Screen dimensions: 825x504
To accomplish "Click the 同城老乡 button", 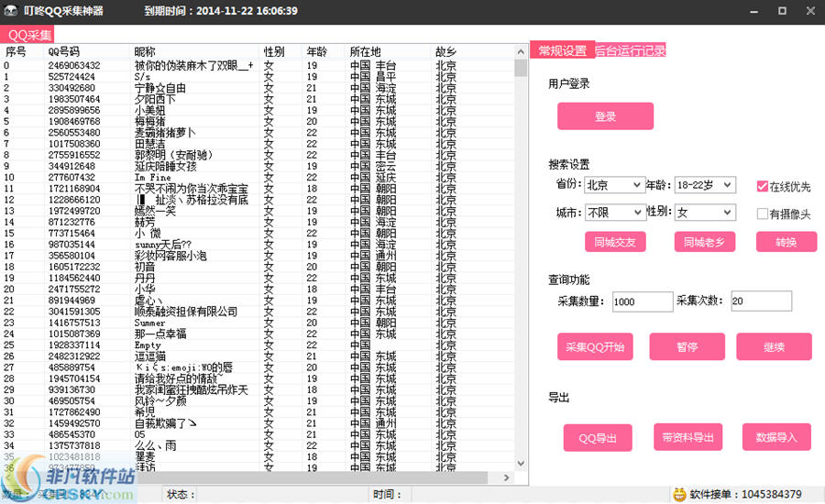I will pyautogui.click(x=705, y=242).
